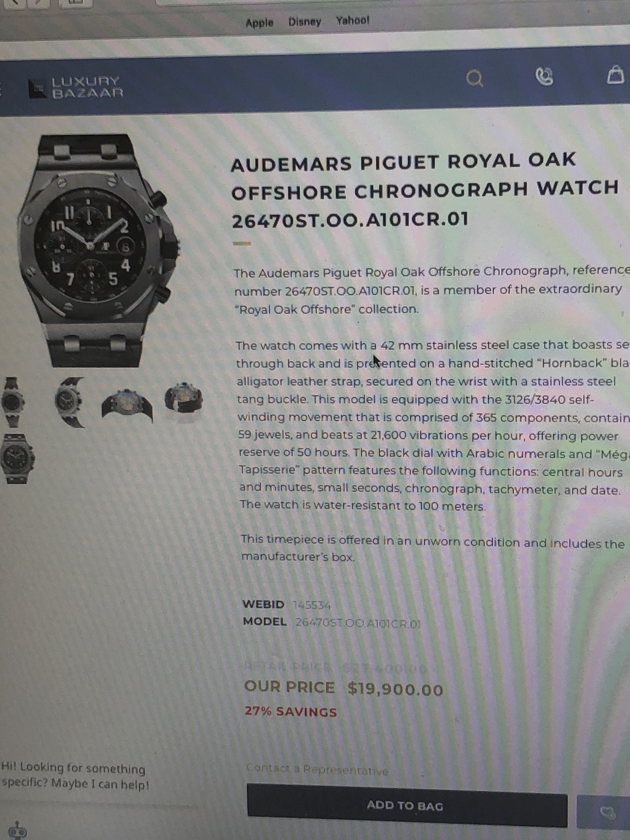This screenshot has width=630, height=840.
Task: Select the angled side-view watch thumbnail
Action: (70, 402)
